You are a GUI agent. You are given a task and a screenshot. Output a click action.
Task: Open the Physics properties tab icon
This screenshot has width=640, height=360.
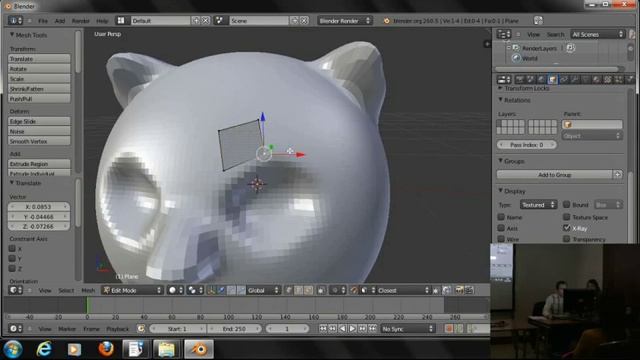(630, 79)
